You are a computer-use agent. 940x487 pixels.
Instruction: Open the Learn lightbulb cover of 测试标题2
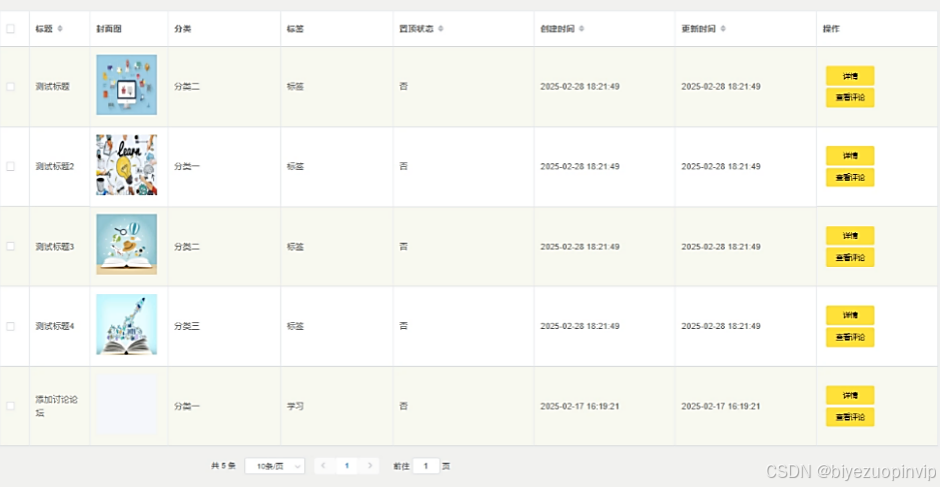click(x=126, y=165)
